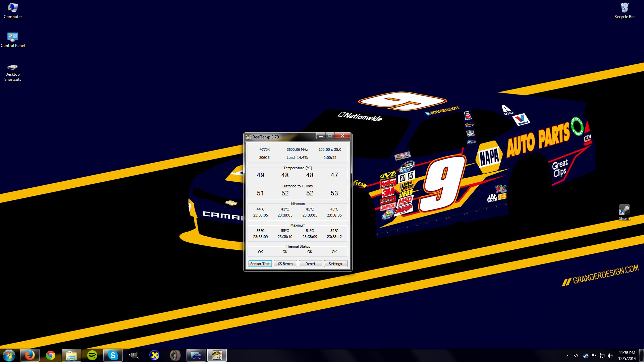Open Steam from the system tray

click(x=586, y=356)
